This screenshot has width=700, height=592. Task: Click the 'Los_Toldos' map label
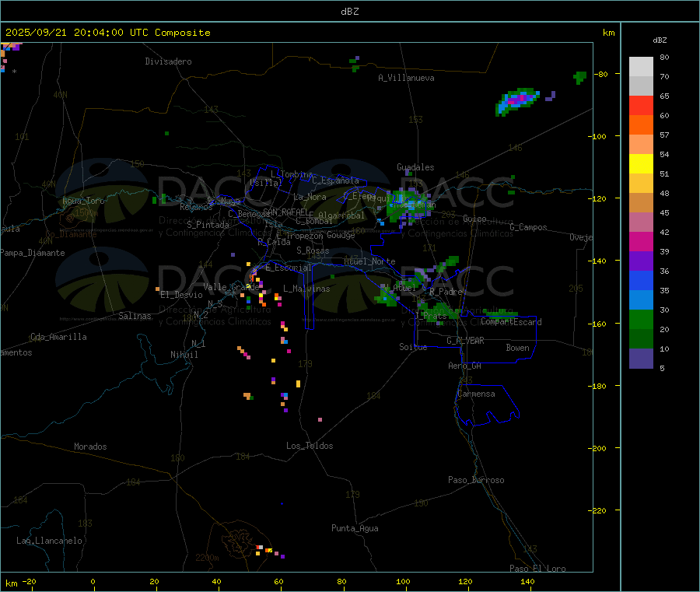[x=310, y=446]
